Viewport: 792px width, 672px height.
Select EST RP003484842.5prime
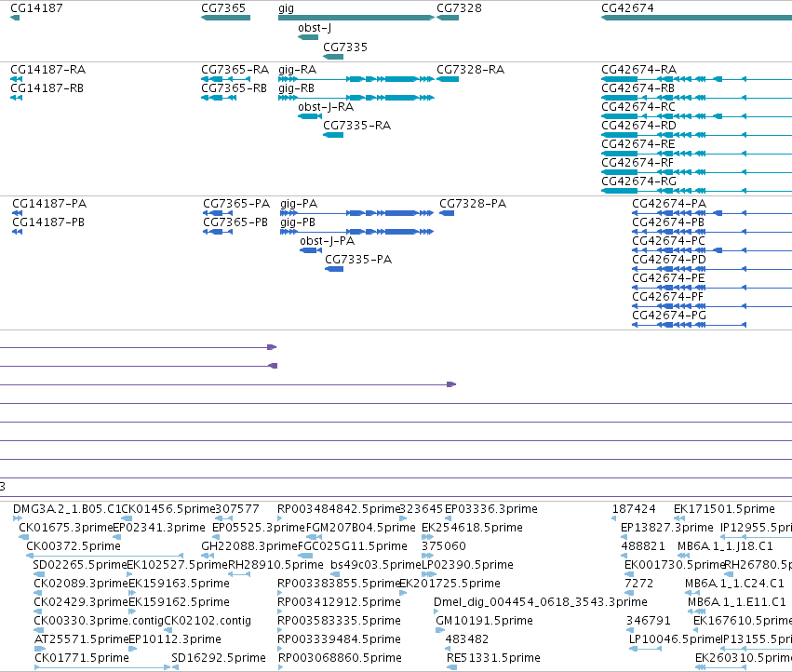tap(339, 509)
